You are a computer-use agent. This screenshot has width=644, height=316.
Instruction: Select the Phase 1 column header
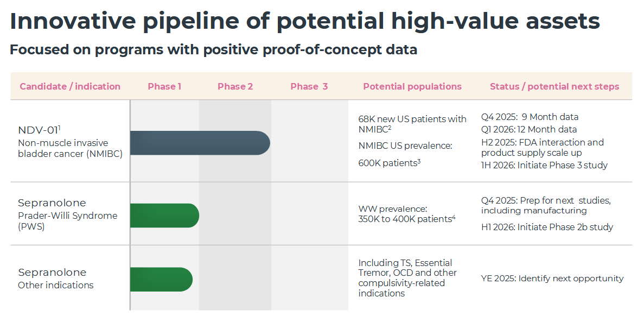(164, 86)
